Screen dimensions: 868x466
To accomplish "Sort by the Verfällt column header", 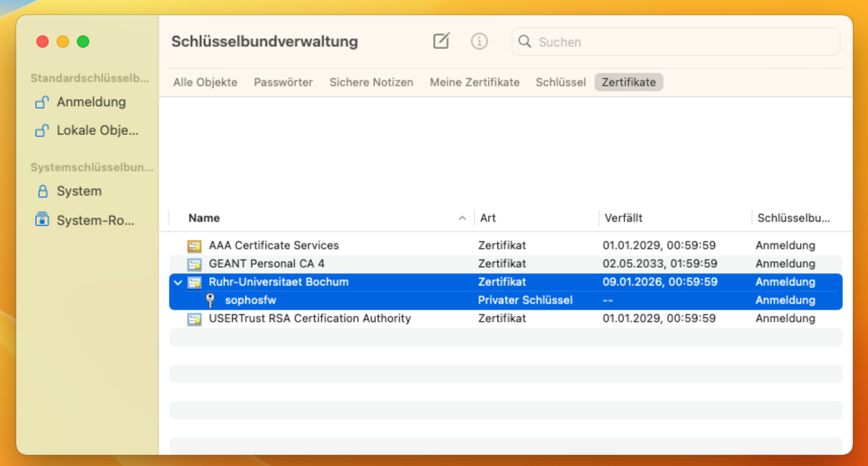I will tap(623, 218).
